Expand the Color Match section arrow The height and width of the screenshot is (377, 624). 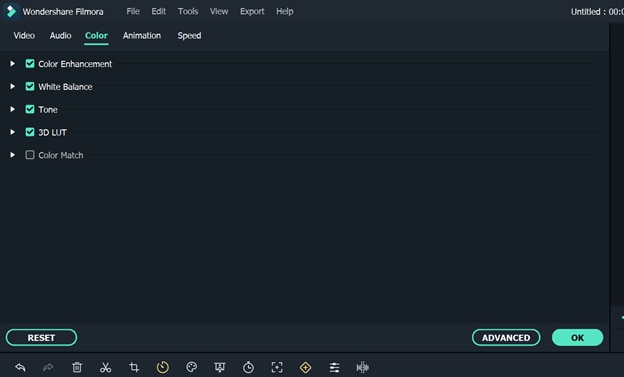point(12,155)
